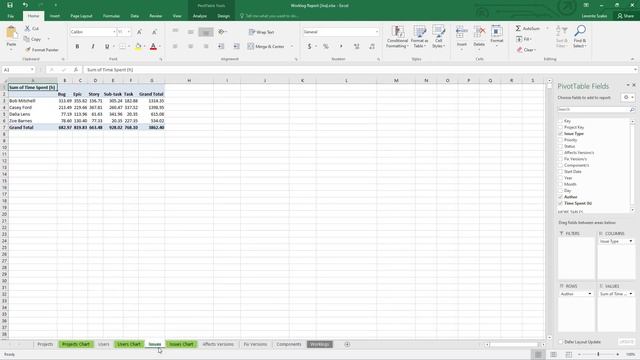Switch to the Page Layout tab
The width and height of the screenshot is (640, 360).
[x=81, y=16]
